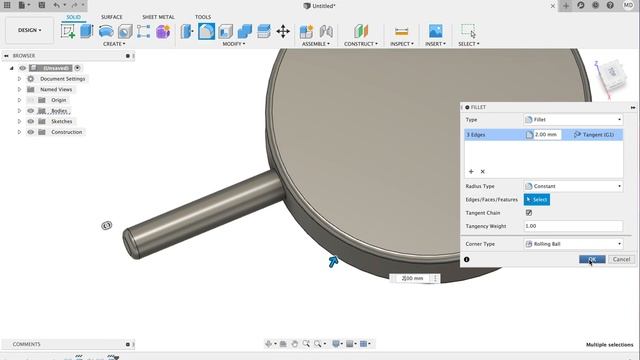This screenshot has height=360, width=640.
Task: Uncheck the Tangent Chain checkbox
Action: click(x=529, y=213)
